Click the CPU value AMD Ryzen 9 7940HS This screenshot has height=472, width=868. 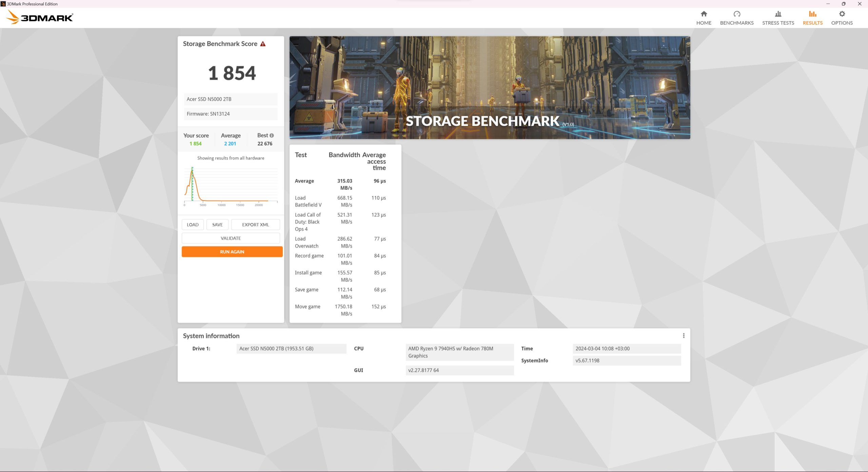[x=459, y=352]
